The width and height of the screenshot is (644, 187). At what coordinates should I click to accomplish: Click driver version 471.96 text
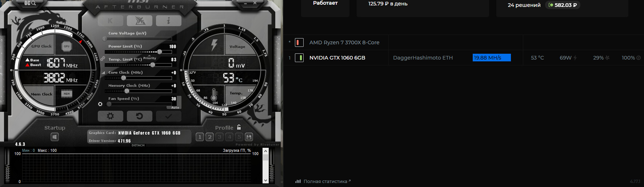tap(124, 141)
